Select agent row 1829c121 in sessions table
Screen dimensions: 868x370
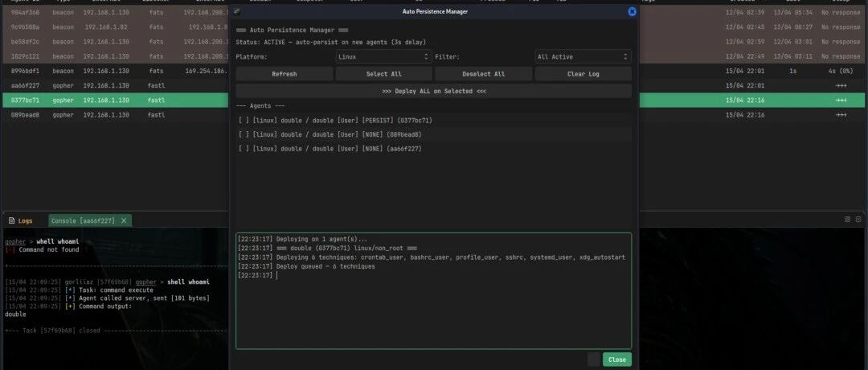click(x=117, y=56)
